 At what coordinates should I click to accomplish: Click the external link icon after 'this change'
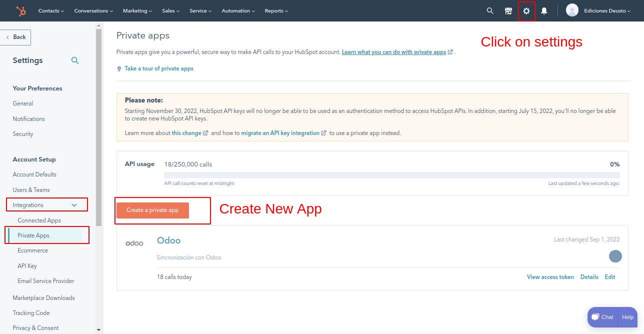coord(205,133)
